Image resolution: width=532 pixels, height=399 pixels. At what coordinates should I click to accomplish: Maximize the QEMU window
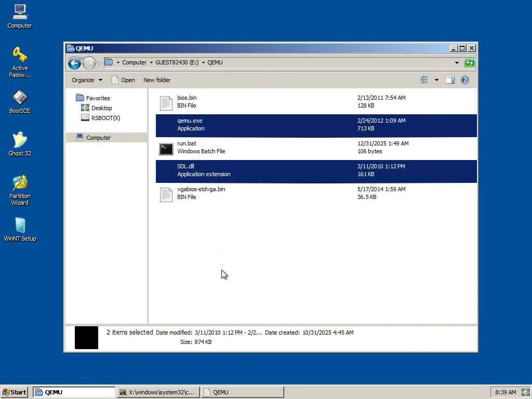click(x=462, y=48)
